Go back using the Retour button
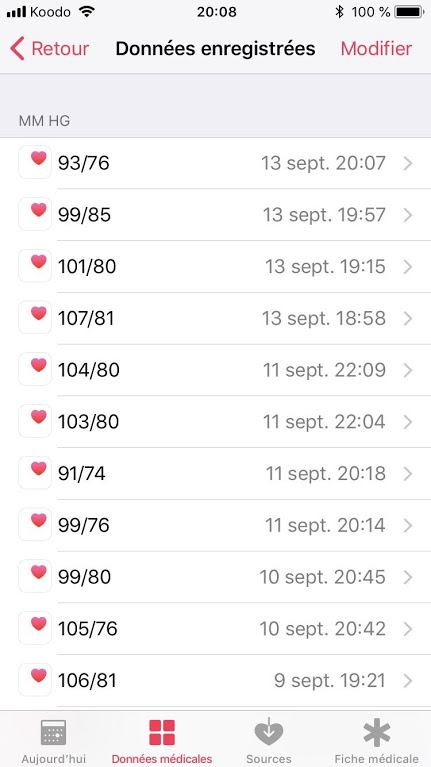The width and height of the screenshot is (431, 767). 49,49
